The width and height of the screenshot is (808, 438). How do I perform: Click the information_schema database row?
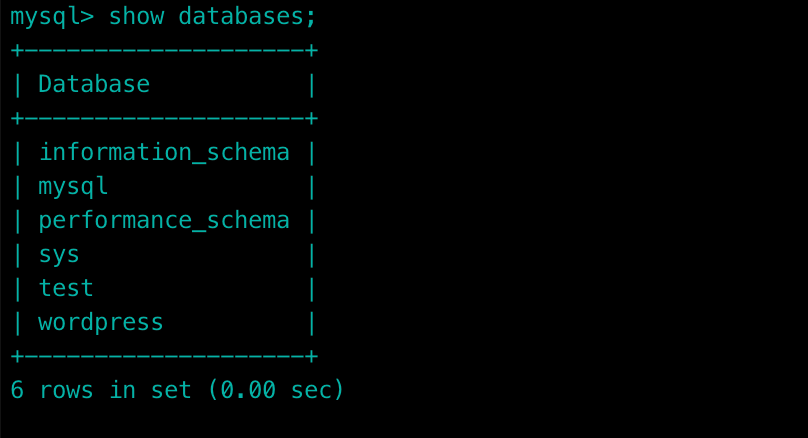(x=164, y=153)
